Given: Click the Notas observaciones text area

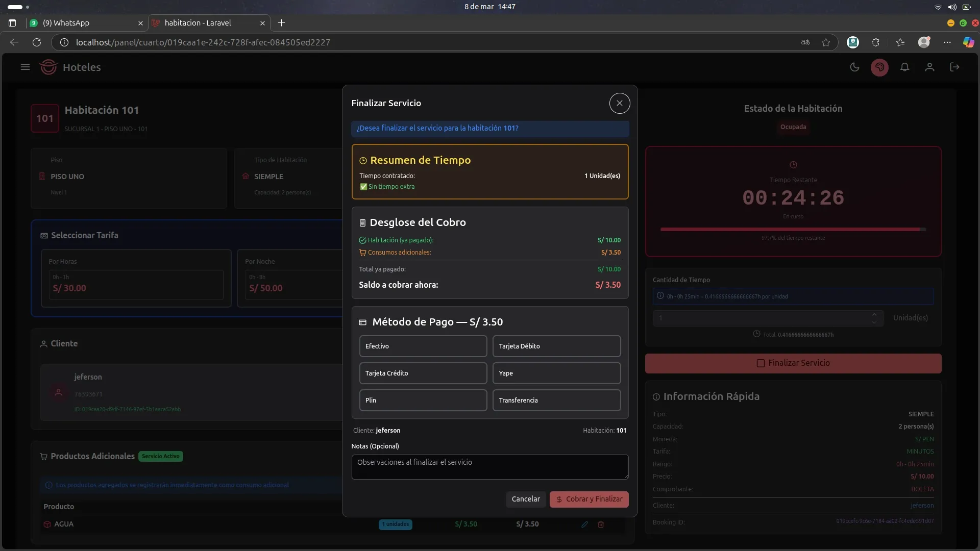Looking at the screenshot, I should pyautogui.click(x=489, y=467).
